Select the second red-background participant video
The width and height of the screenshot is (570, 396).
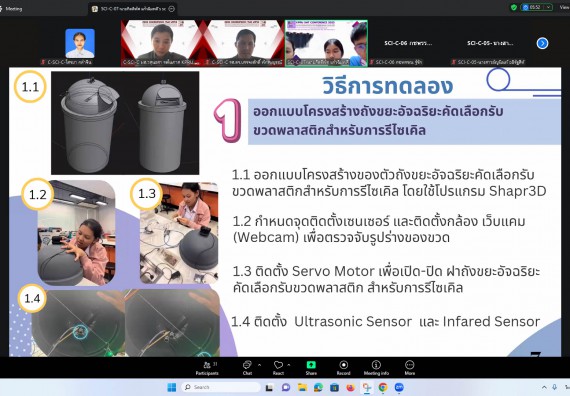(244, 43)
